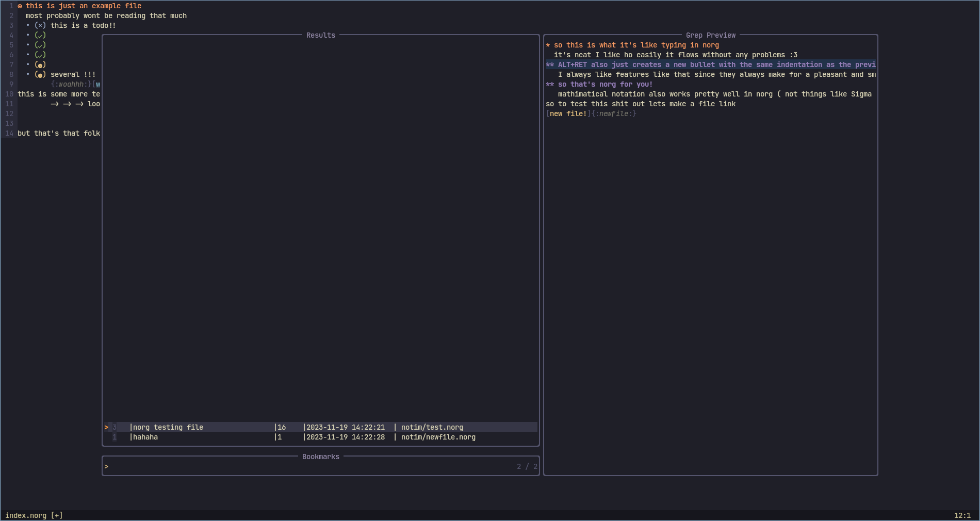This screenshot has width=980, height=521.
Task: Click 'index.norg [+]' in the status line
Action: [x=34, y=515]
